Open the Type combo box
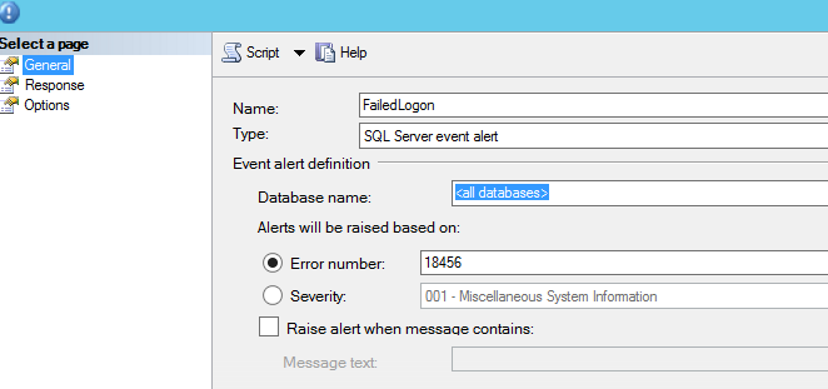828x389 pixels. [593, 136]
